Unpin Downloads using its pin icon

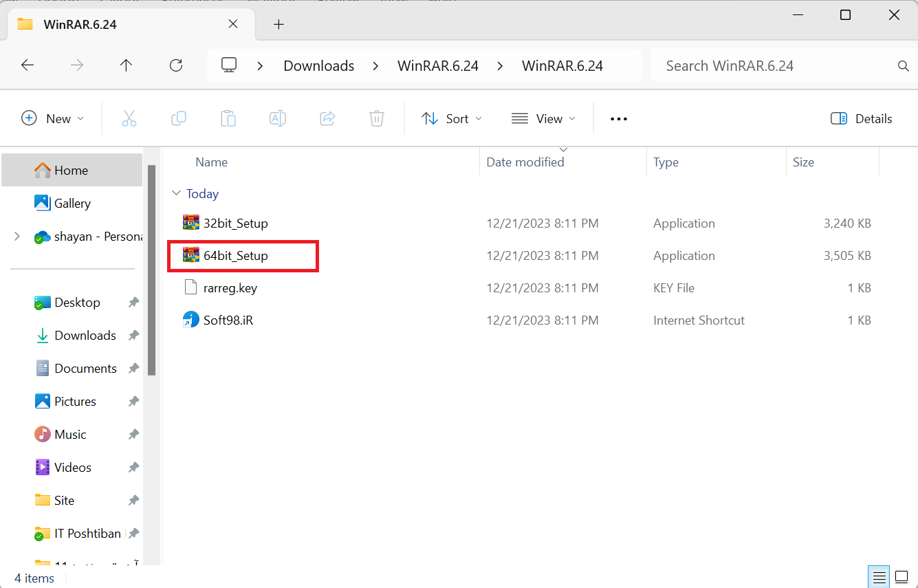coord(133,336)
